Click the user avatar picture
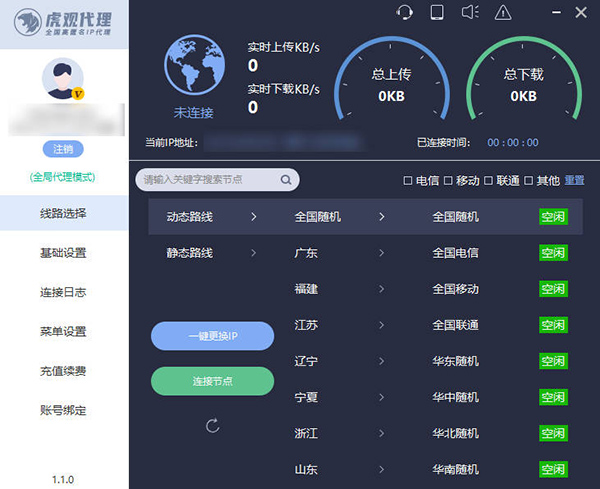The height and width of the screenshot is (489, 600). point(64,79)
